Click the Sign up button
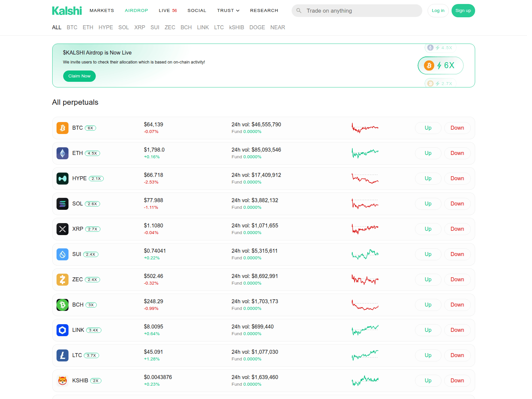Image resolution: width=532 pixels, height=399 pixels. point(463,11)
